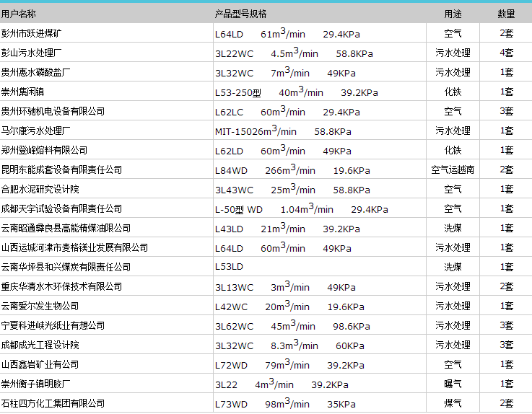Select the 曝气 usage cell

click(x=453, y=384)
